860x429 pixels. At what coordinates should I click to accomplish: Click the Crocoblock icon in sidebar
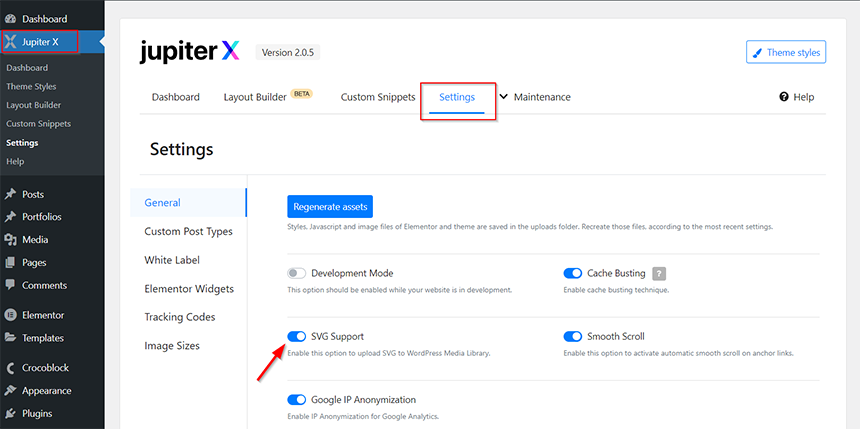(10, 368)
